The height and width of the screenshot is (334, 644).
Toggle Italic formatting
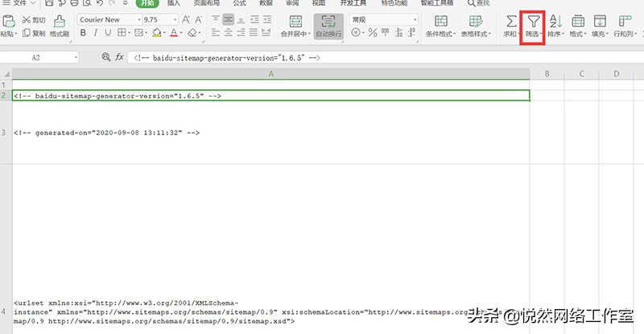pos(95,32)
